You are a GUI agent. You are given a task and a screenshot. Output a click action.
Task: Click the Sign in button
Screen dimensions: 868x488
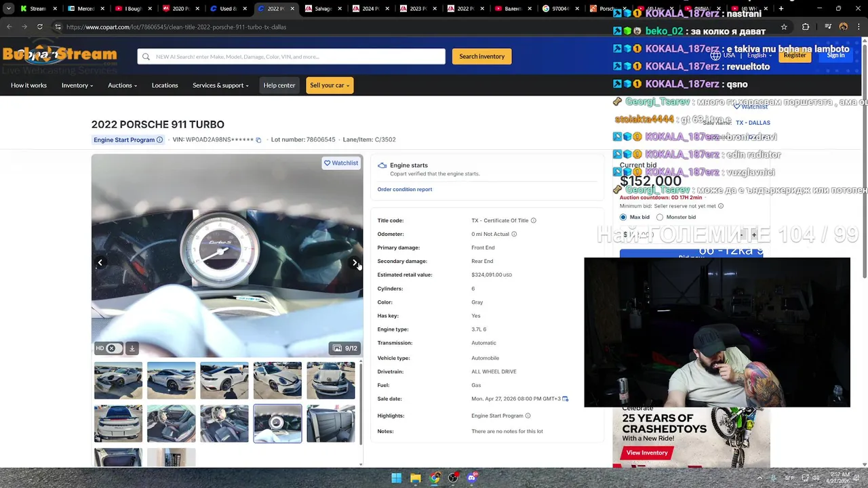click(835, 55)
